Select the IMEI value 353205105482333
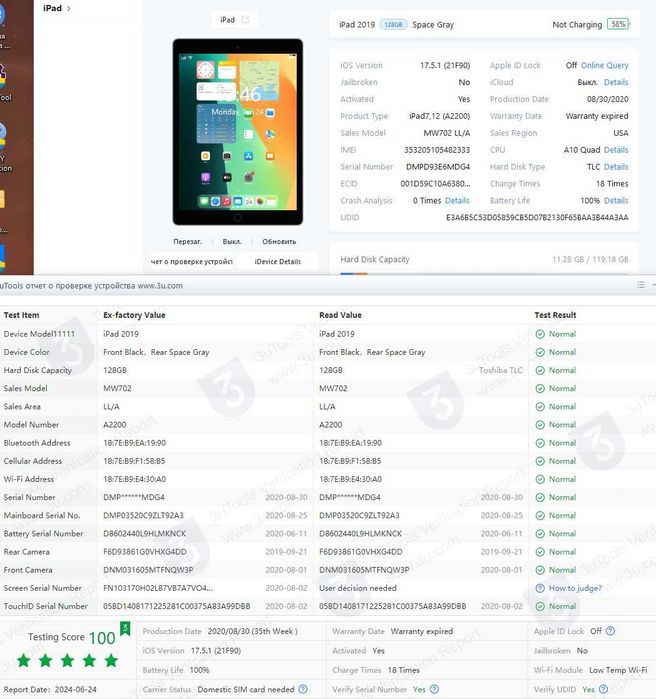The image size is (656, 699). click(437, 150)
